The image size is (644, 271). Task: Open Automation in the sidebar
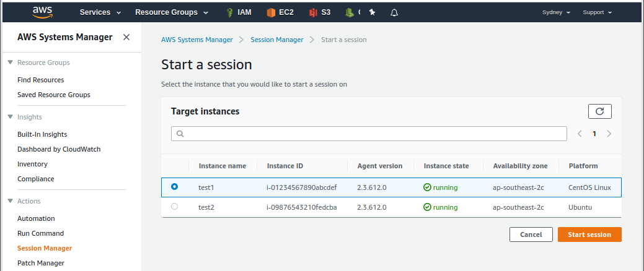[x=36, y=218]
